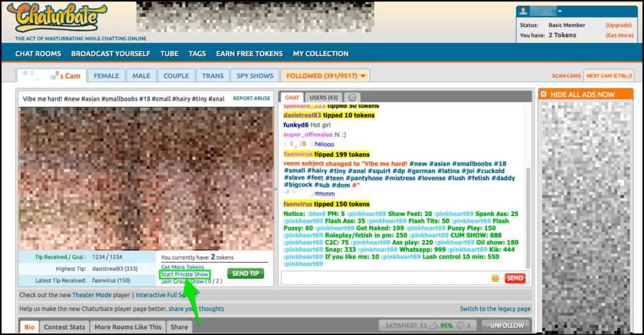
Task: Click the thumbs up satisfaction icon
Action: click(x=434, y=326)
